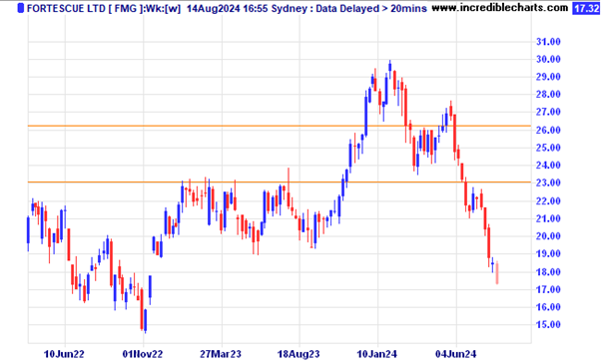Click the 30.00 price axis label
601x364 pixels.
pos(548,59)
